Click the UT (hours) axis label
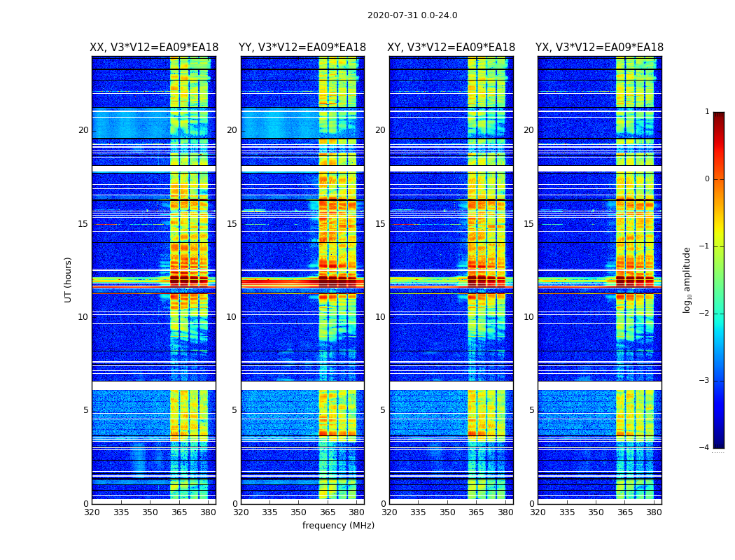Image resolution: width=735 pixels, height=560 pixels. coord(68,280)
